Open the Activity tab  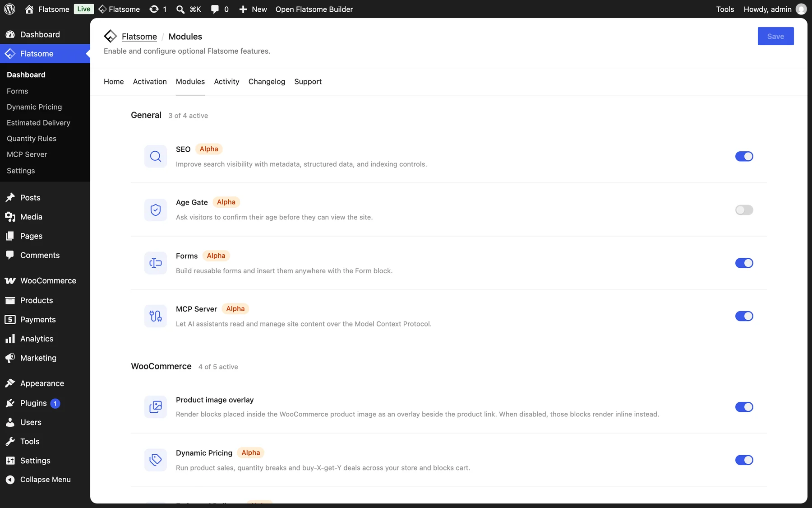pyautogui.click(x=226, y=82)
